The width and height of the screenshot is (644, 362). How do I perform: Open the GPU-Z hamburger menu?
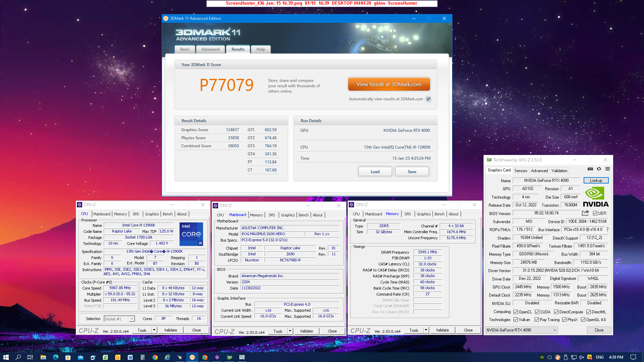607,169
